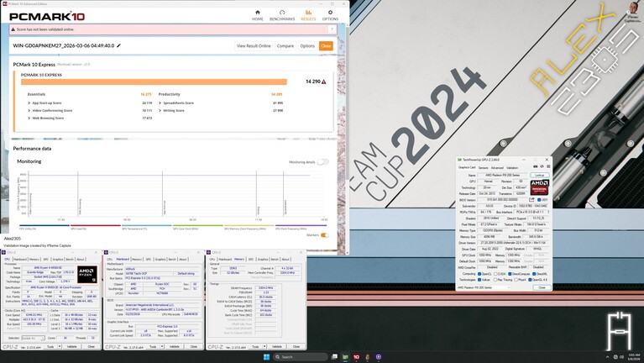Switch to Sensors tab in GPU-Z
Screen dimensions: 644x363
(x=484, y=168)
